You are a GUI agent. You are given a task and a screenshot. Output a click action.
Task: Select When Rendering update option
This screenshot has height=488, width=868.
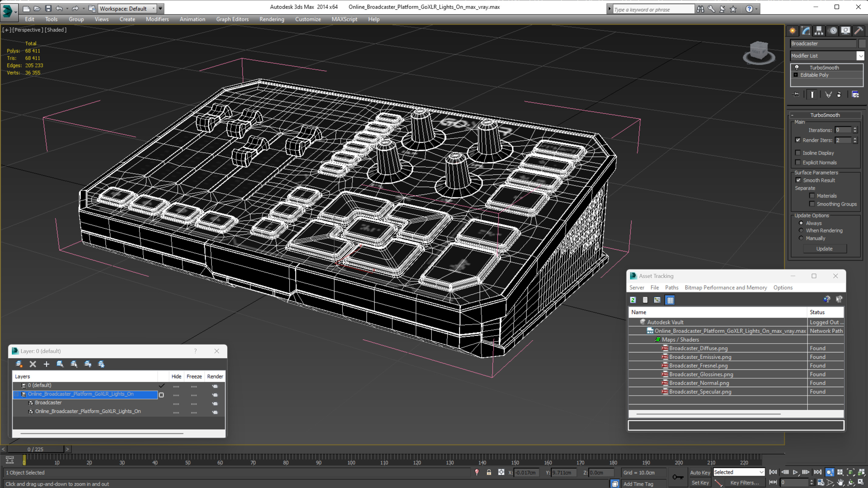point(801,230)
